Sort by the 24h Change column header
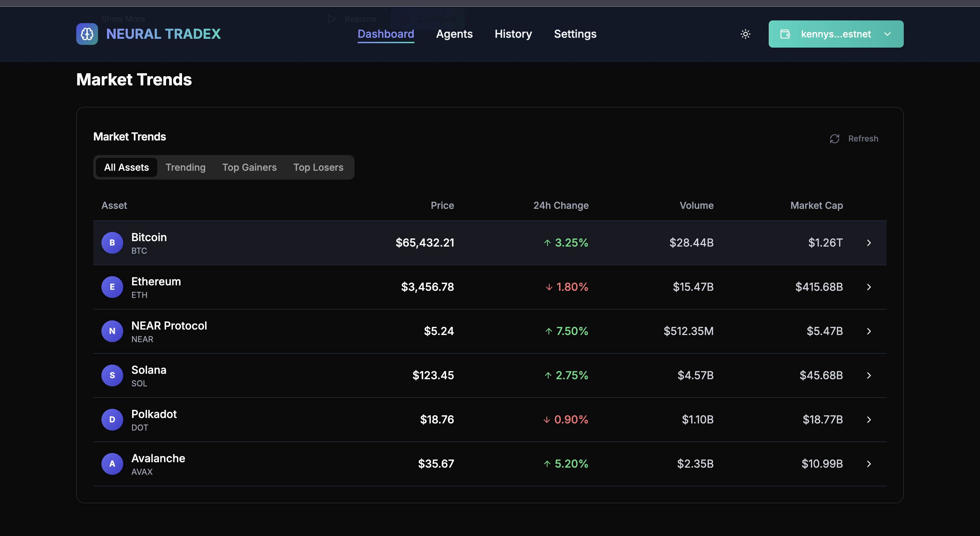The height and width of the screenshot is (536, 980). pos(561,205)
